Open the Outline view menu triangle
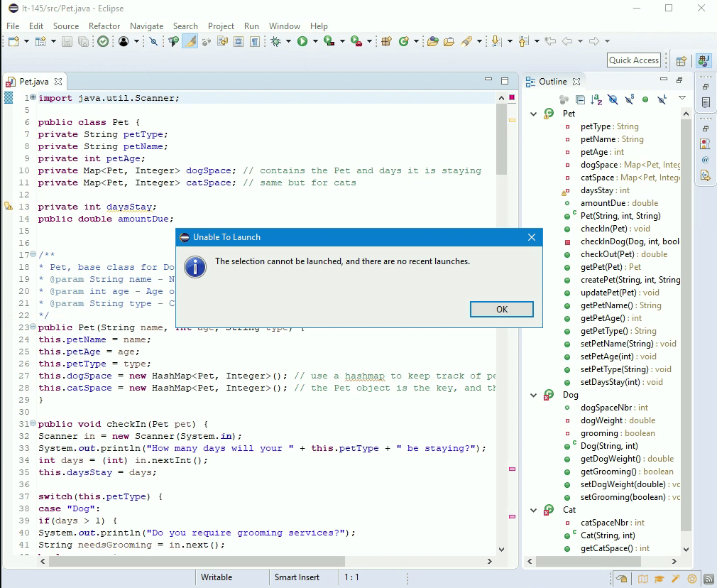 (x=681, y=98)
